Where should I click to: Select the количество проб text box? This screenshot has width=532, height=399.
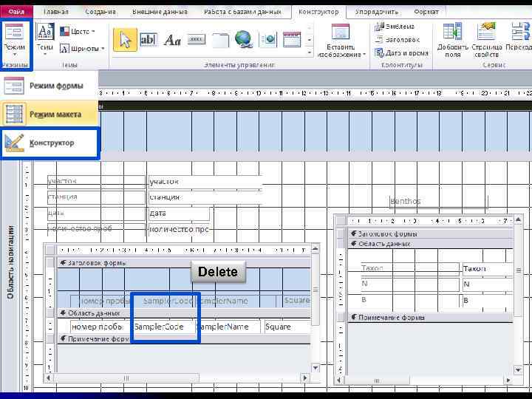pos(179,229)
